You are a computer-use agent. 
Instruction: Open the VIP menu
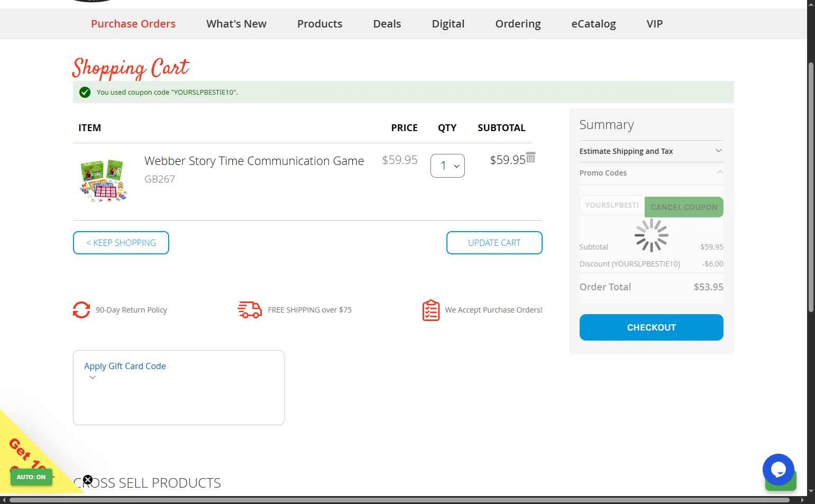coord(654,24)
